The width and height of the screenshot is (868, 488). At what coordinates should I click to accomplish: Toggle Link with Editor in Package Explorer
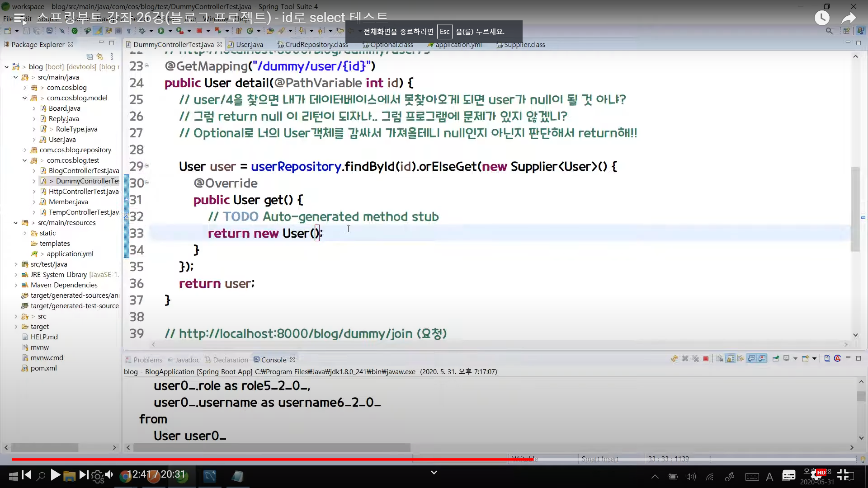click(x=100, y=56)
